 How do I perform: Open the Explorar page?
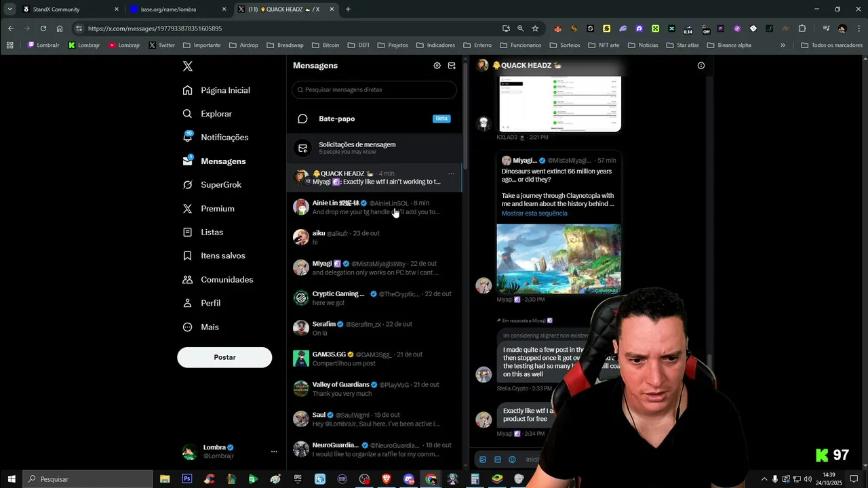(x=208, y=114)
